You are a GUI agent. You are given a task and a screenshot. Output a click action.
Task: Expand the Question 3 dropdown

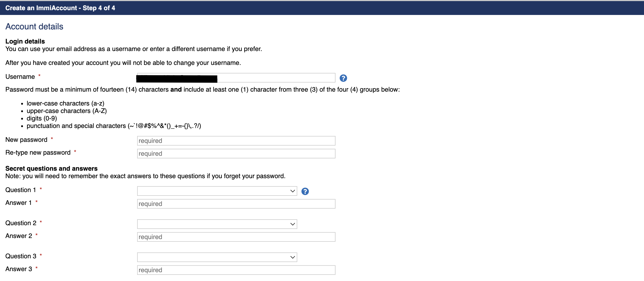click(217, 257)
